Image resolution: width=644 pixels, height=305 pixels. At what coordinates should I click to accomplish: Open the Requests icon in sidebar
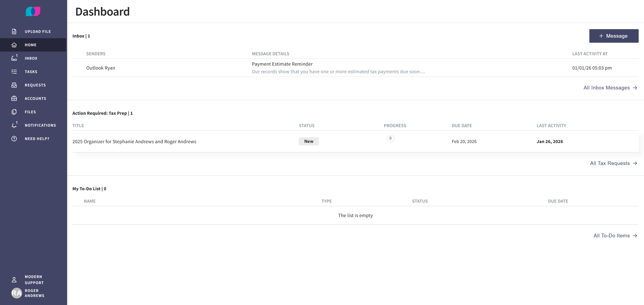click(x=14, y=85)
